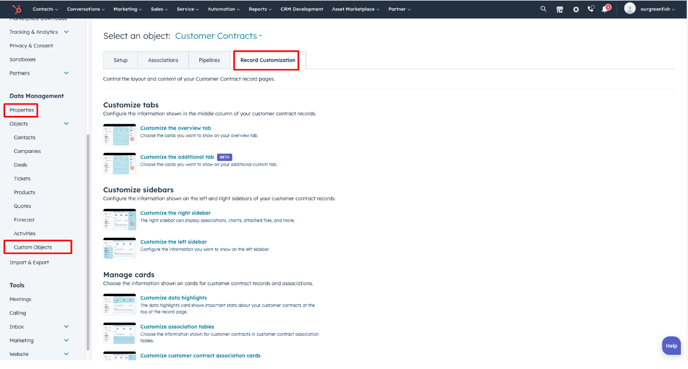The image size is (688, 369).
Task: Click the left sidebar vertical scrollbar
Action: [x=87, y=242]
